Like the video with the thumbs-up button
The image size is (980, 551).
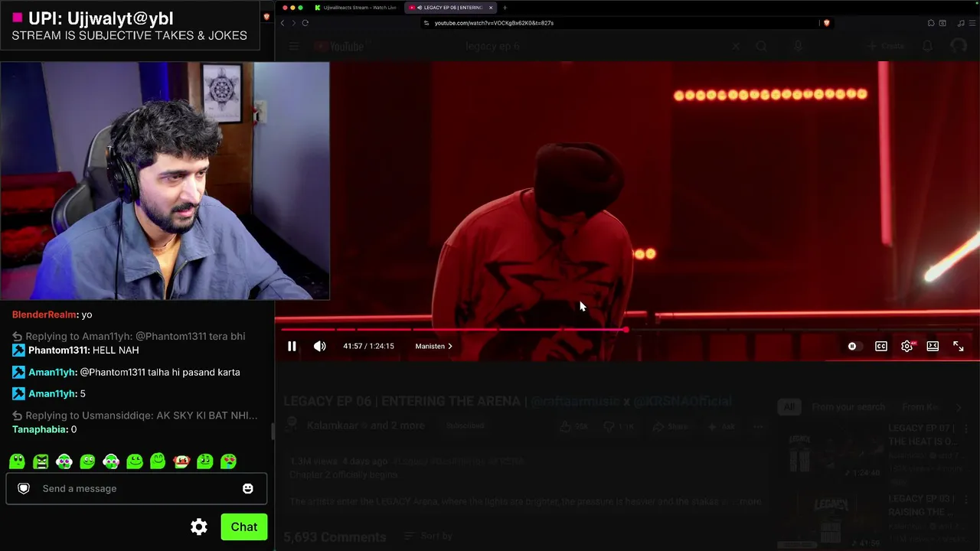tap(573, 426)
